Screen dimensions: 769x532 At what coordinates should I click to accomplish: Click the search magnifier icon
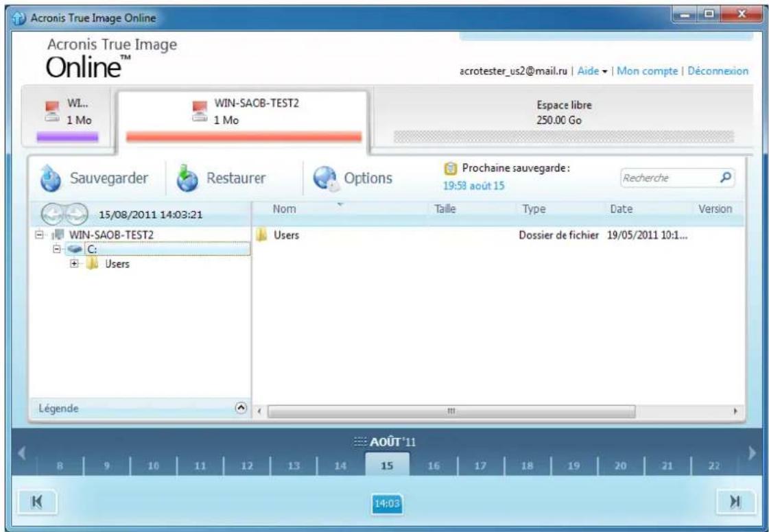726,177
